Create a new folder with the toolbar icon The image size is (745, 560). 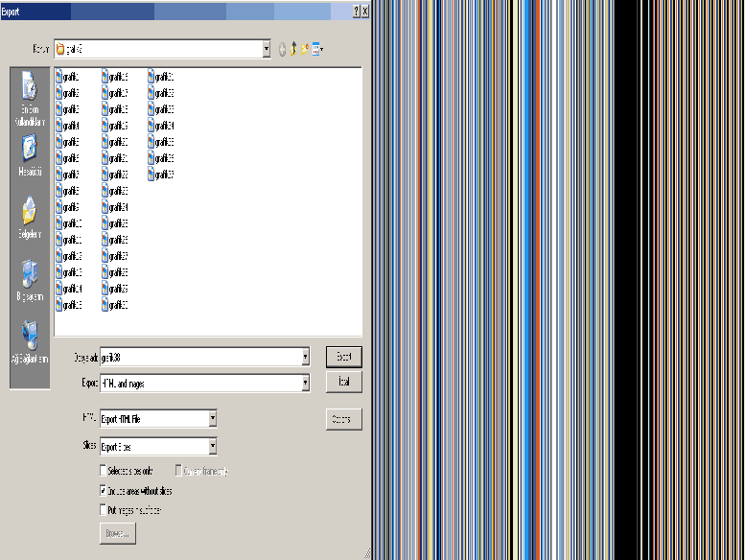(x=305, y=49)
